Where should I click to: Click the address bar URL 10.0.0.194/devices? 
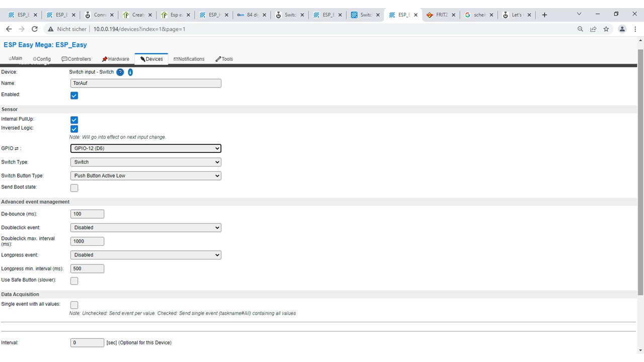click(139, 29)
